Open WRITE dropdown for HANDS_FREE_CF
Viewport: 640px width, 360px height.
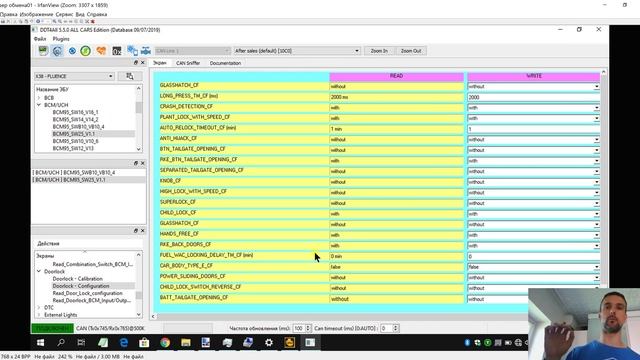[596, 235]
